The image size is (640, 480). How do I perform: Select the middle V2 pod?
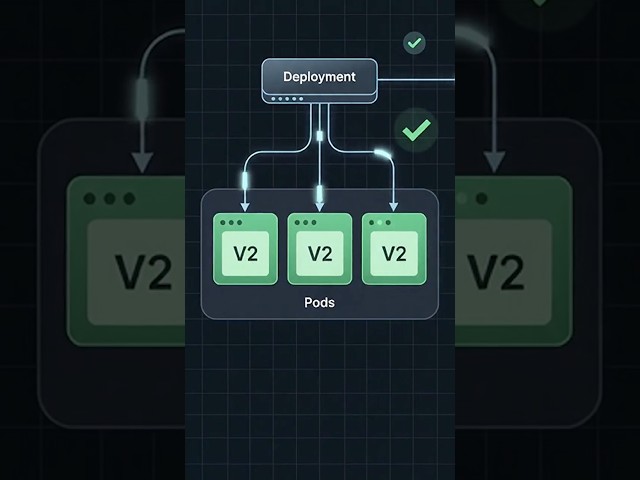[x=320, y=249]
